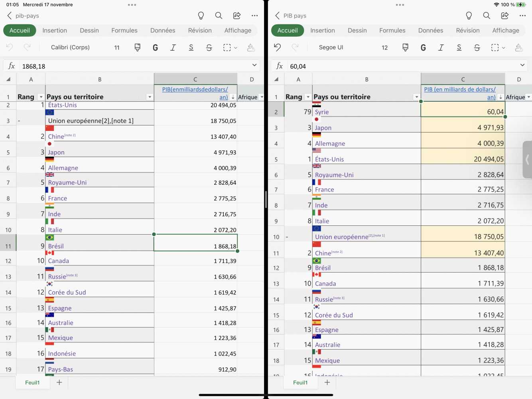Go back from PIB pays workbook
532x399 pixels.
click(278, 16)
